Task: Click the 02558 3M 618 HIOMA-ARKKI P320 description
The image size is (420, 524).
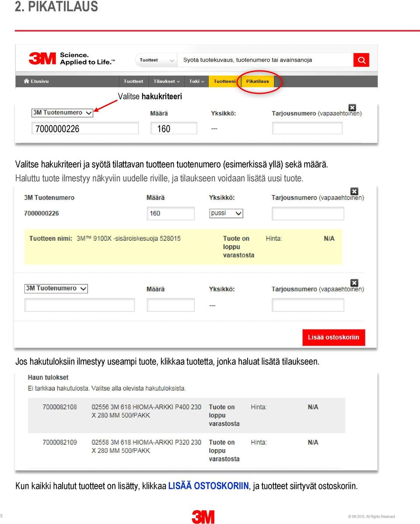Action: (146, 447)
